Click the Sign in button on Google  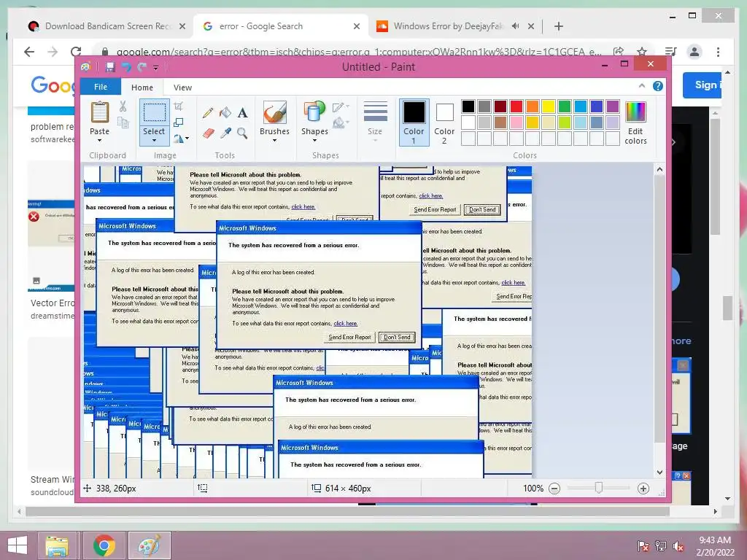tap(703, 85)
